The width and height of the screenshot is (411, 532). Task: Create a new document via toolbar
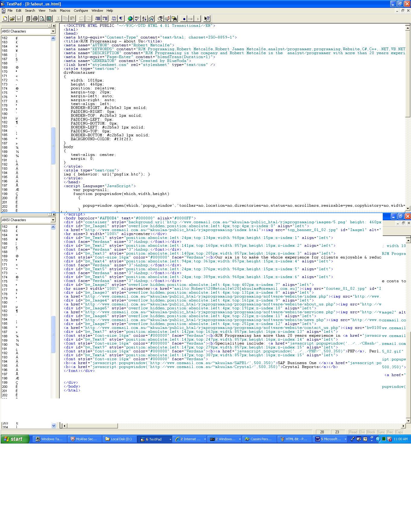[x=5, y=19]
